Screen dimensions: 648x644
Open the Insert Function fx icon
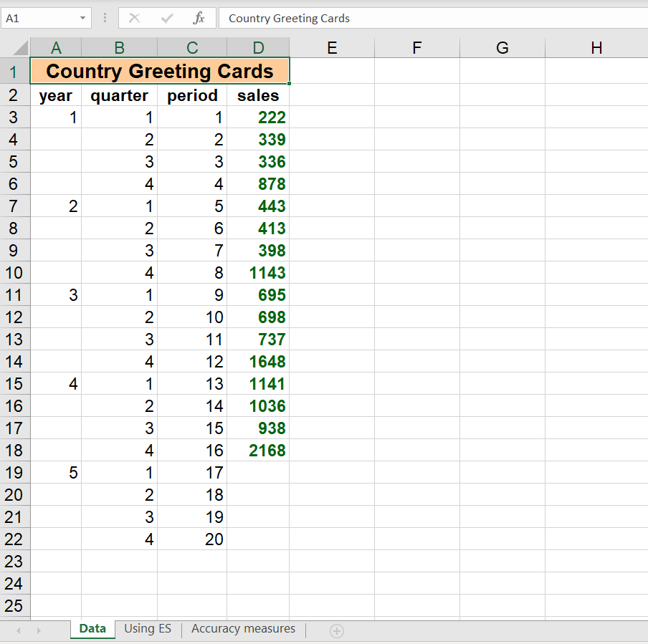pos(199,18)
